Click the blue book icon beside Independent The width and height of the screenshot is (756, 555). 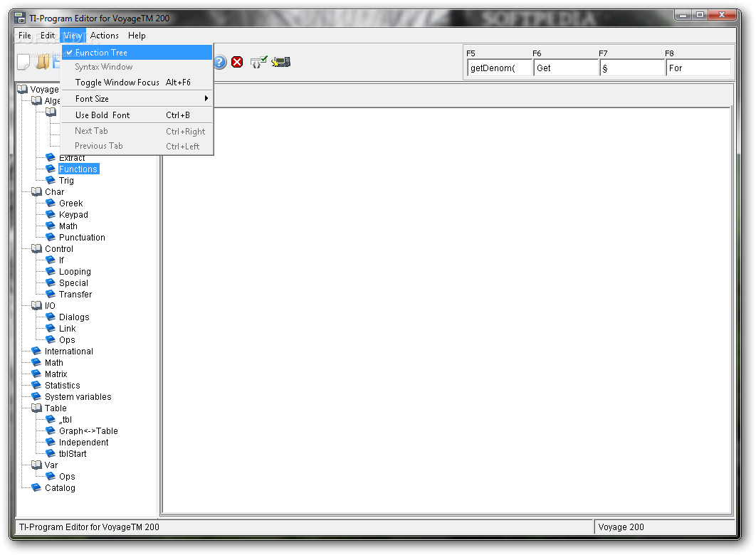50,442
